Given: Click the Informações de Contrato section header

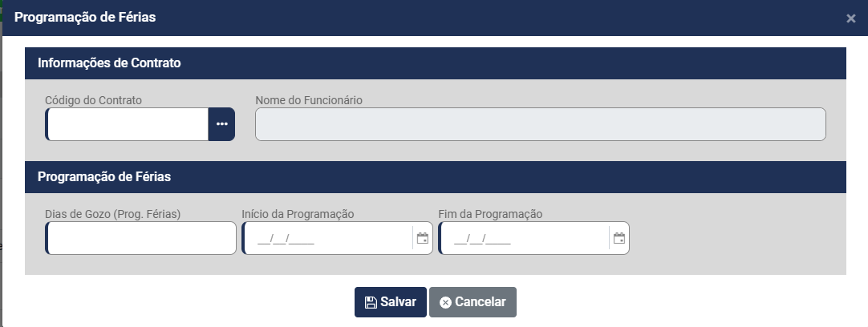Looking at the screenshot, I should click(109, 63).
